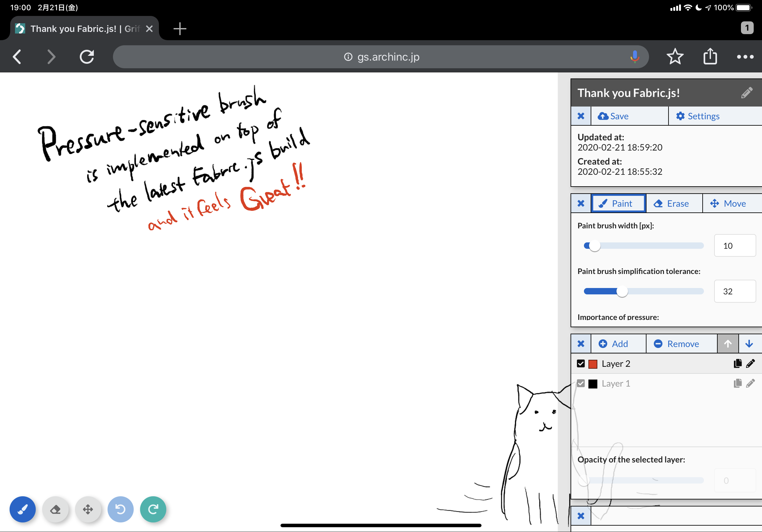
Task: Go forward in the browser
Action: click(x=51, y=57)
